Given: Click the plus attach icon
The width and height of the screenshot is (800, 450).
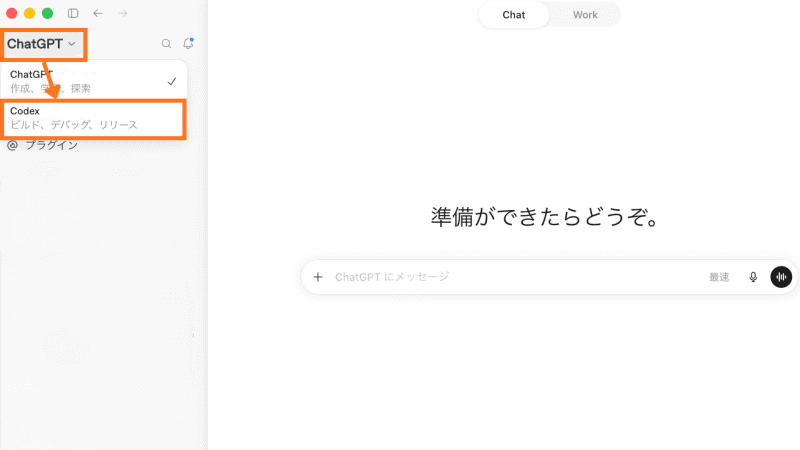Looking at the screenshot, I should pos(318,277).
